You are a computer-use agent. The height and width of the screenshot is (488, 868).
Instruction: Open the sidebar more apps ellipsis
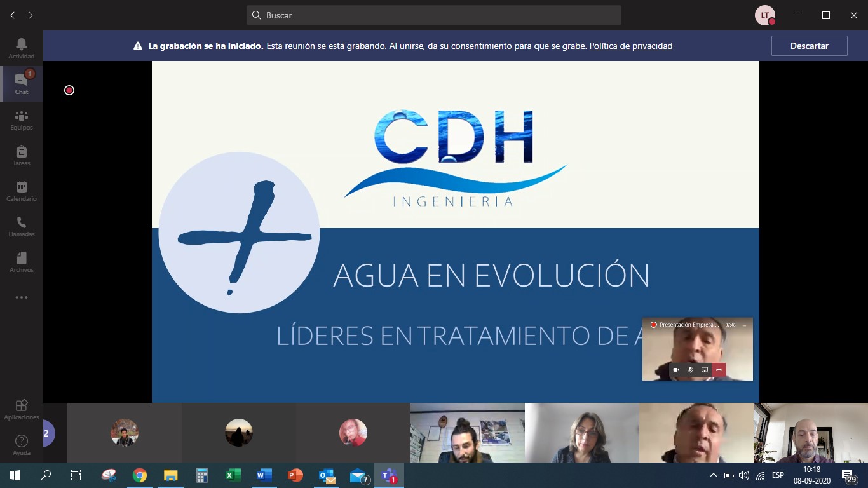(x=22, y=297)
